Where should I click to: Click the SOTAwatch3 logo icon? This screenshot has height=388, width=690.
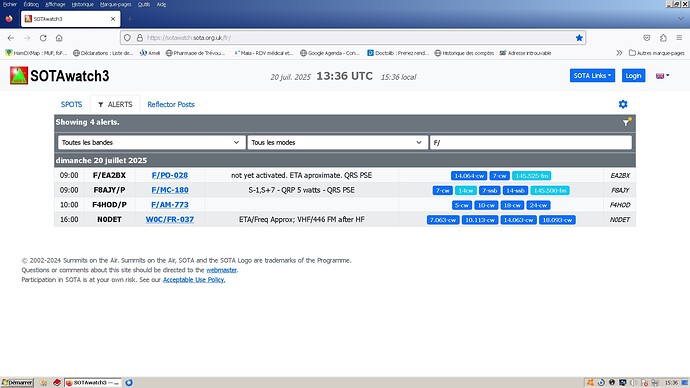coord(19,76)
